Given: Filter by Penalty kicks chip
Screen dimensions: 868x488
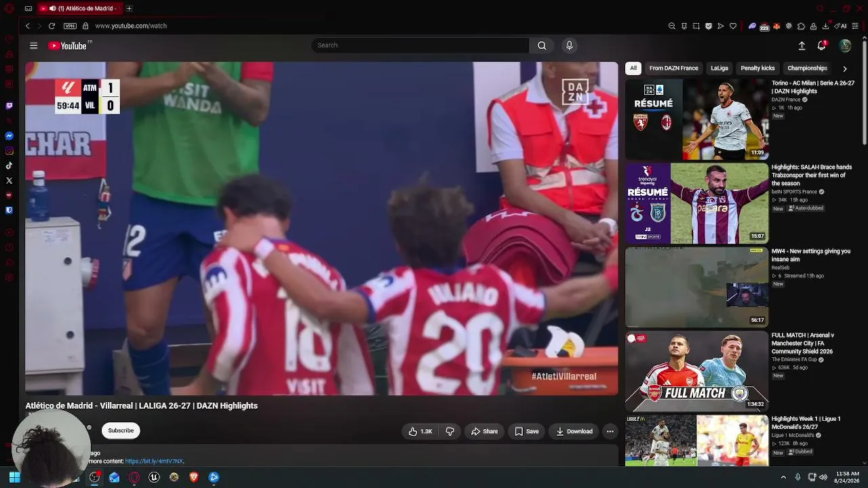Looking at the screenshot, I should point(757,68).
